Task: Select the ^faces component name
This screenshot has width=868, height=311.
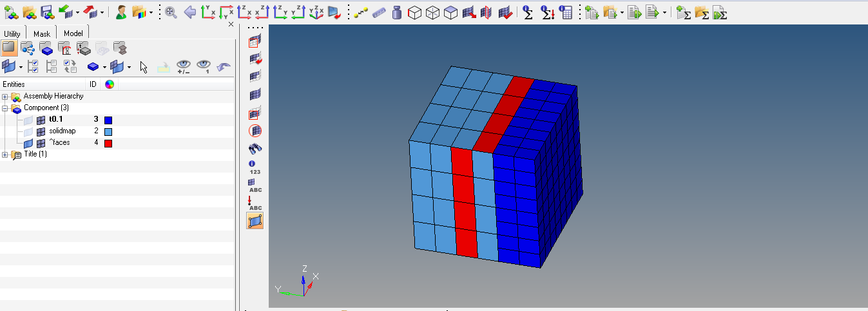Action: coord(60,143)
